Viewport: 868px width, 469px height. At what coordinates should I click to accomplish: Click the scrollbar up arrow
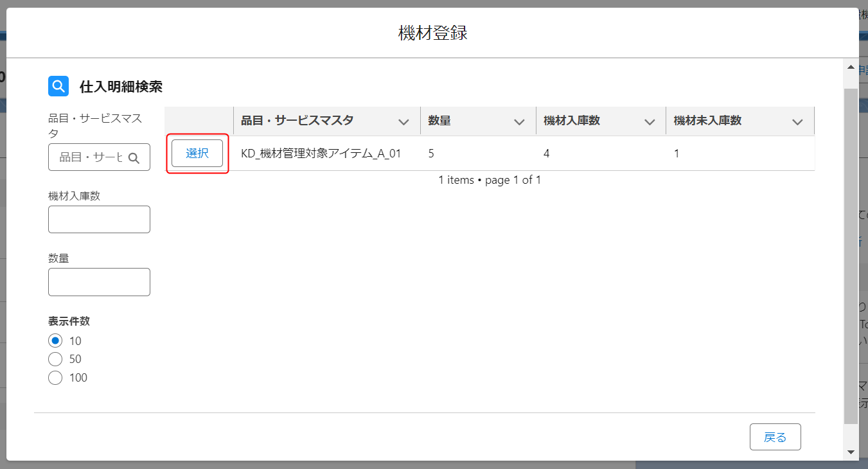[x=851, y=67]
